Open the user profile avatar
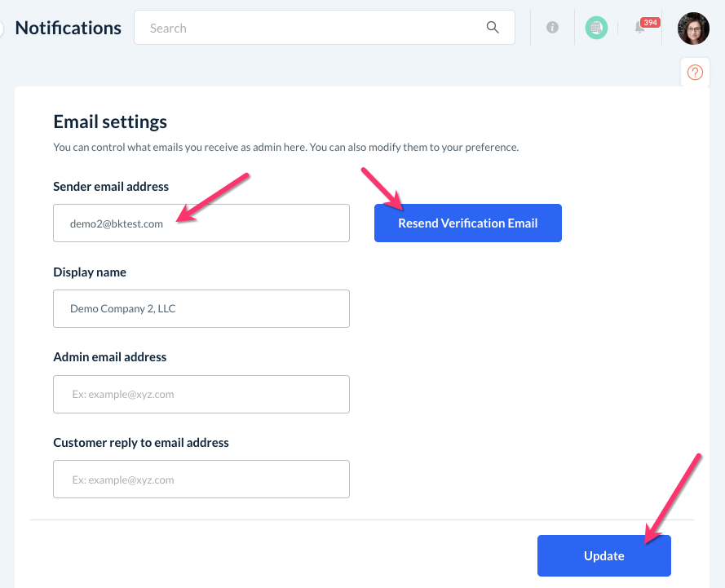The image size is (725, 588). (x=693, y=28)
